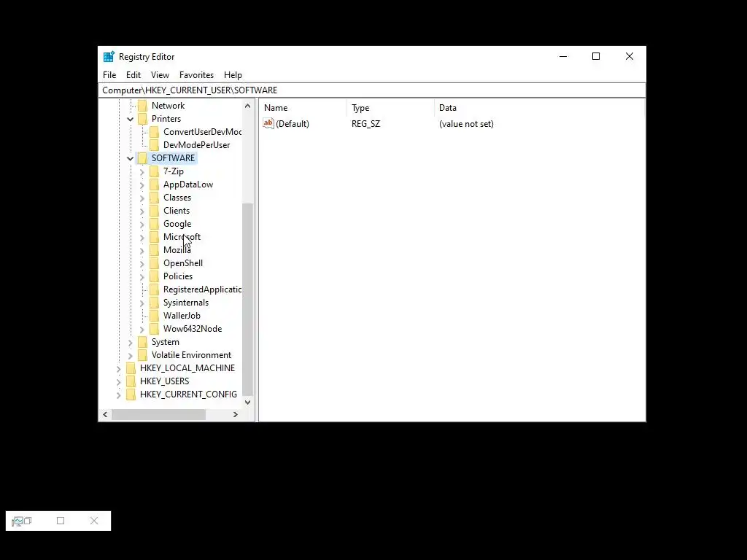Click the Registry Editor app icon in title bar

pyautogui.click(x=109, y=57)
